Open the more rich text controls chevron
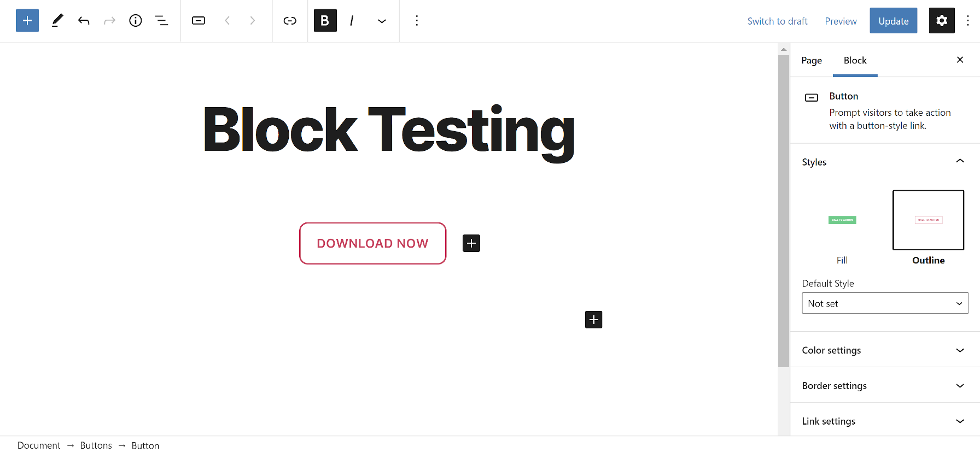 (x=382, y=21)
